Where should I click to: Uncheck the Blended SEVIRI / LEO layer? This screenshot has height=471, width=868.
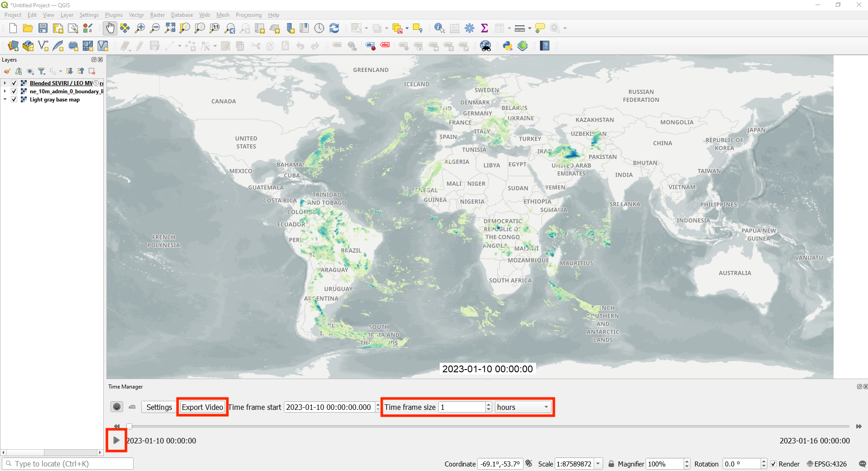(14, 83)
